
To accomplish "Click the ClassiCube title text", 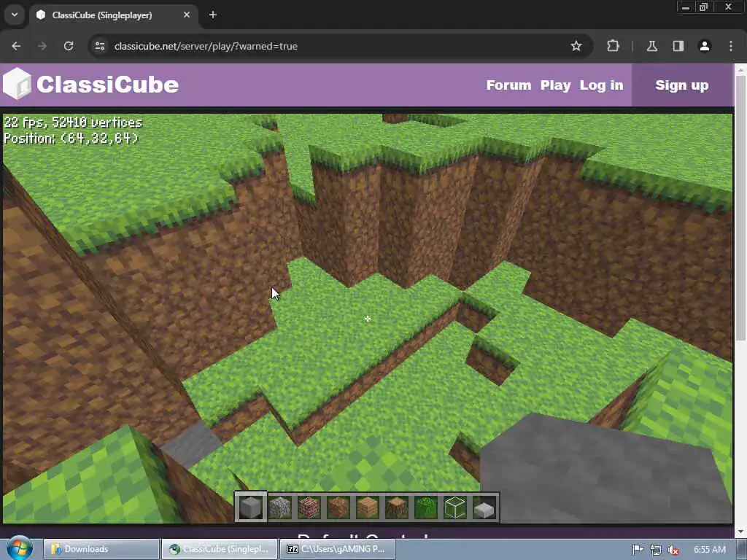I will click(108, 85).
